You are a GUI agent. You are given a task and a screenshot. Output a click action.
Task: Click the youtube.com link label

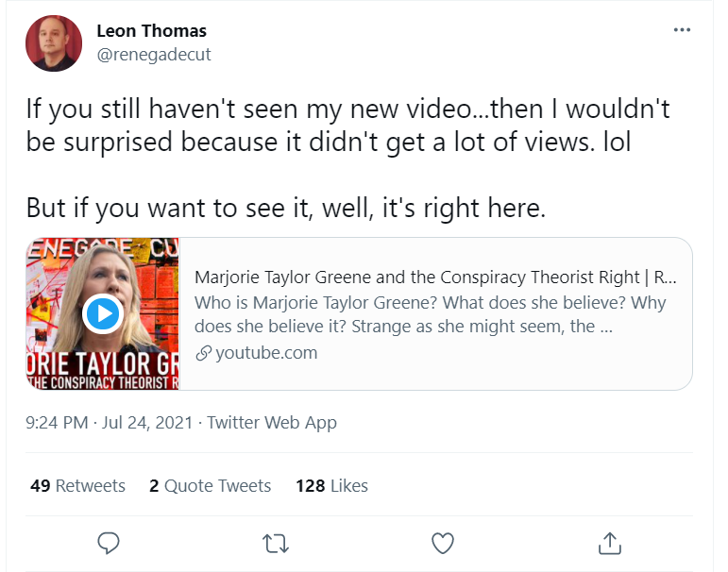tap(266, 353)
